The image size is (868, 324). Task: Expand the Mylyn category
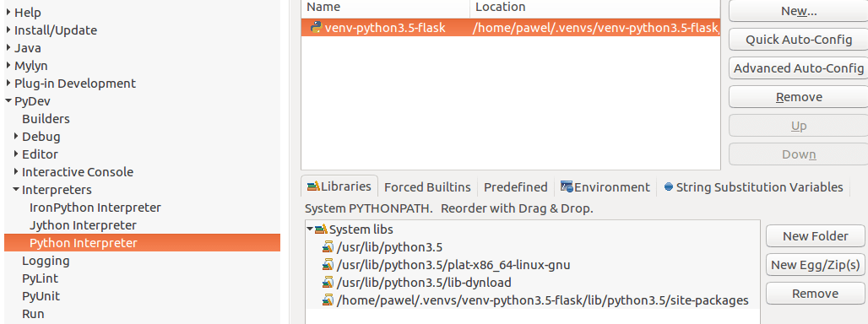point(8,65)
